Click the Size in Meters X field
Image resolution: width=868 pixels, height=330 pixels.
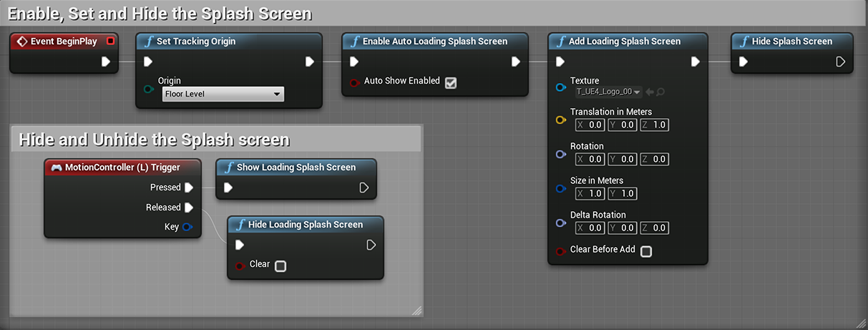(x=590, y=193)
